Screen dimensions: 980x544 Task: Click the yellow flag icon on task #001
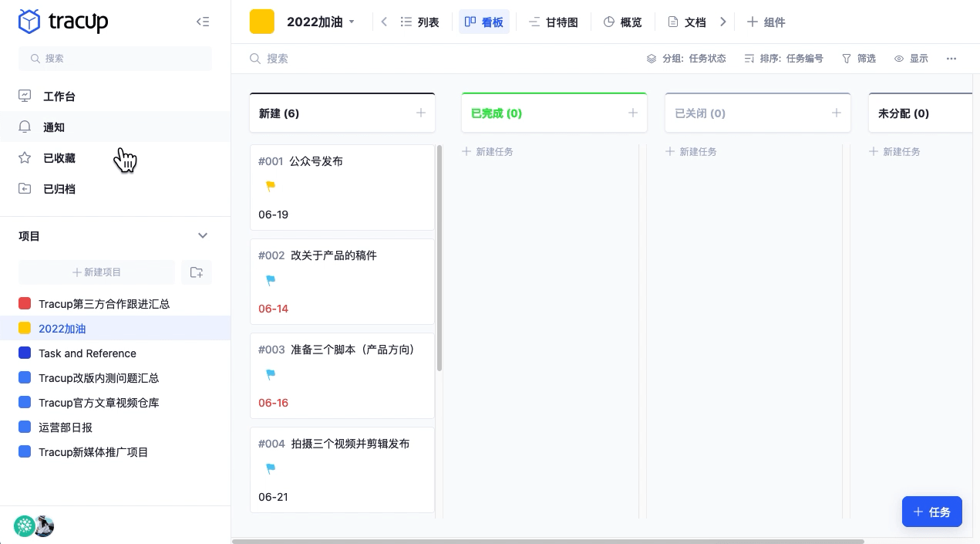tap(271, 186)
